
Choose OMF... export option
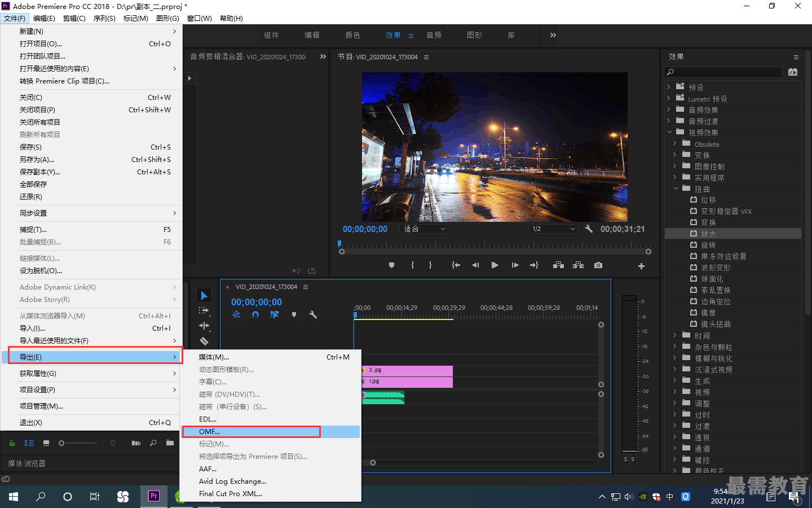click(271, 432)
